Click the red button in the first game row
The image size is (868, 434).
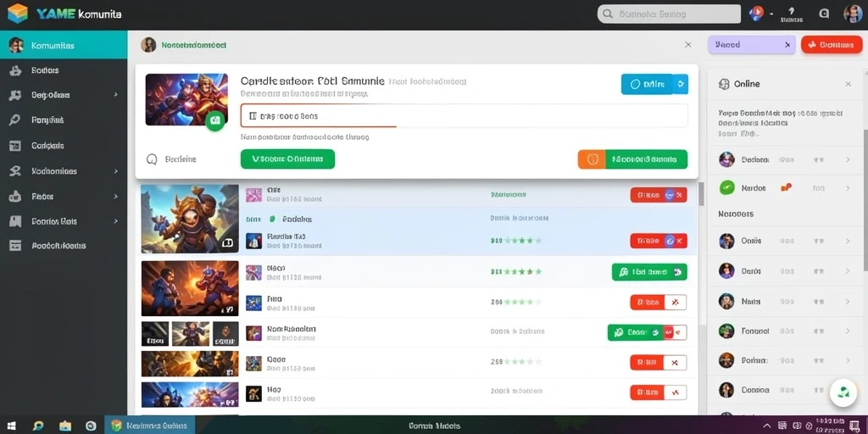[659, 195]
